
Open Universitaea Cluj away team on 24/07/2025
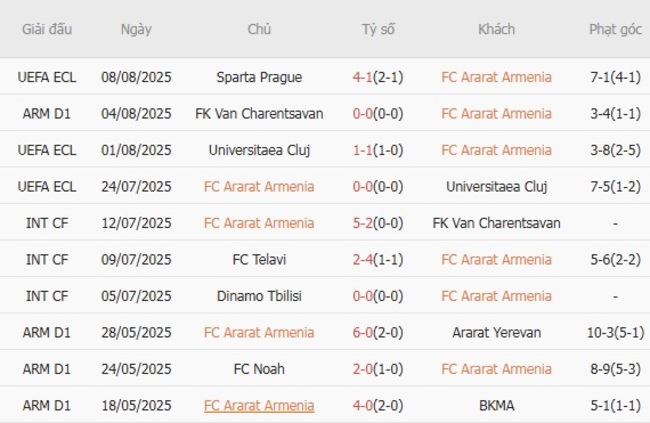(496, 187)
